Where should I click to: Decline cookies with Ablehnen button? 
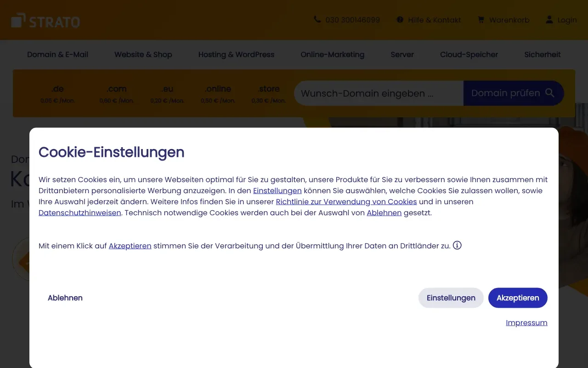(x=65, y=298)
